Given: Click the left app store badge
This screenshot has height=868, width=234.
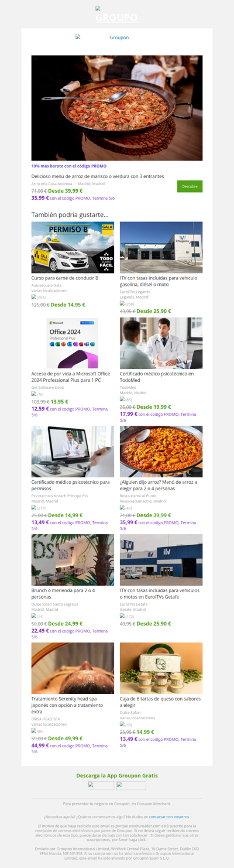Looking at the screenshot, I should pyautogui.click(x=101, y=785).
